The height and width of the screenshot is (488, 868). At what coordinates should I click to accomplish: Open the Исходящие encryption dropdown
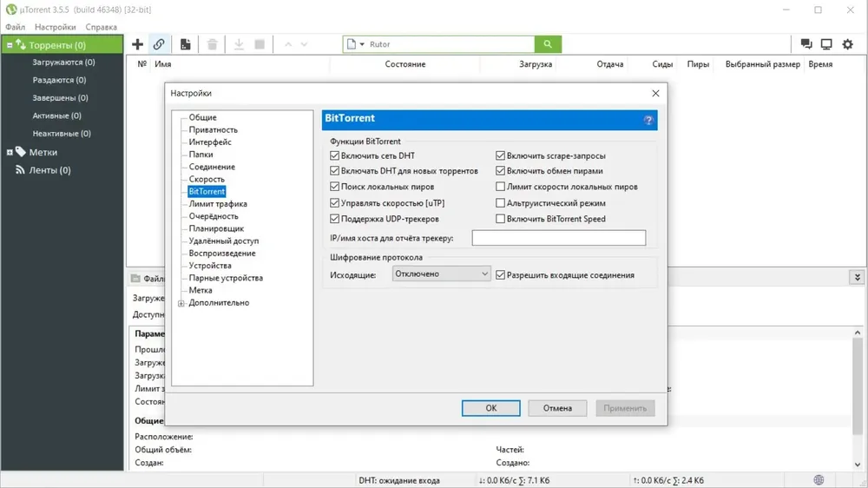[441, 274]
